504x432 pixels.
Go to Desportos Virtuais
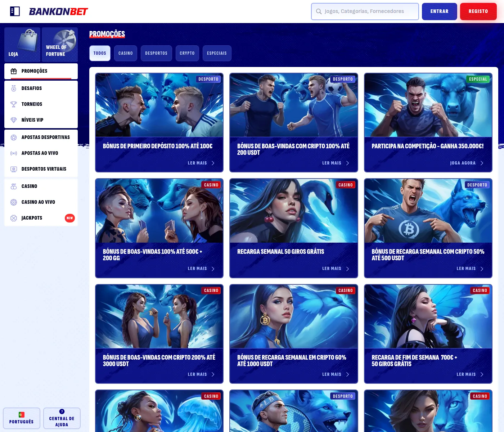(x=41, y=169)
